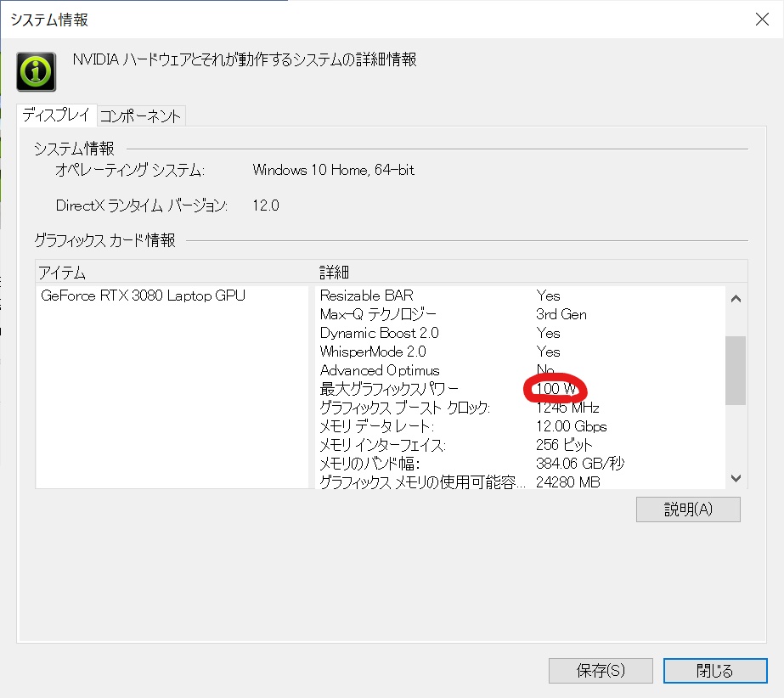The height and width of the screenshot is (698, 784).
Task: Click the アイテム column header
Action: coord(62,273)
